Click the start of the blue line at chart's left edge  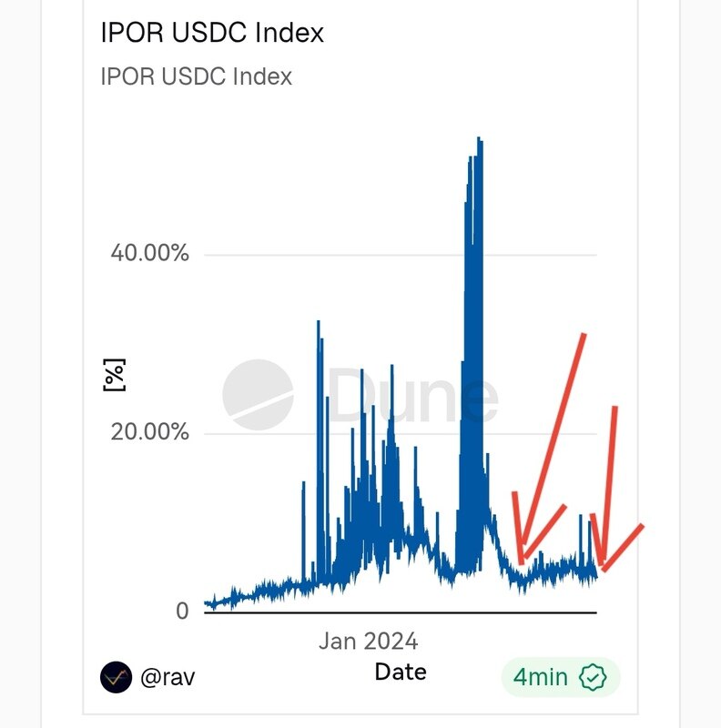pos(208,602)
